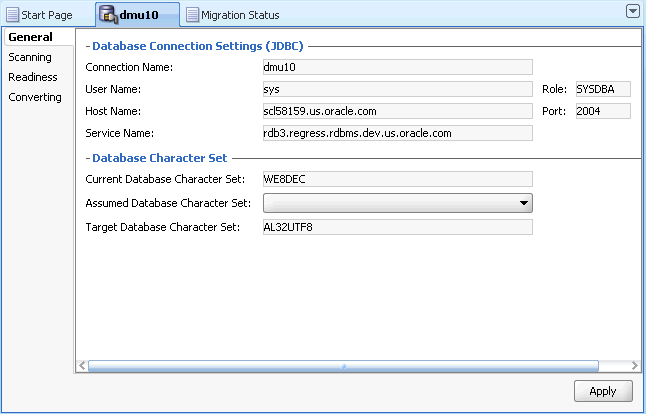Focus the User Name field containing sys
Image resolution: width=646 pixels, height=414 pixels.
coord(397,89)
